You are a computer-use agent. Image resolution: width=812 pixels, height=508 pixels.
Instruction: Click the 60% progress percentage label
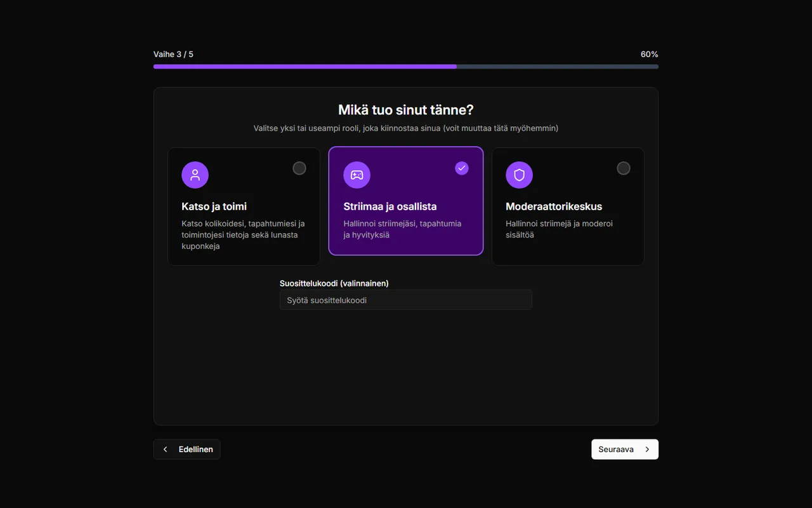650,55
